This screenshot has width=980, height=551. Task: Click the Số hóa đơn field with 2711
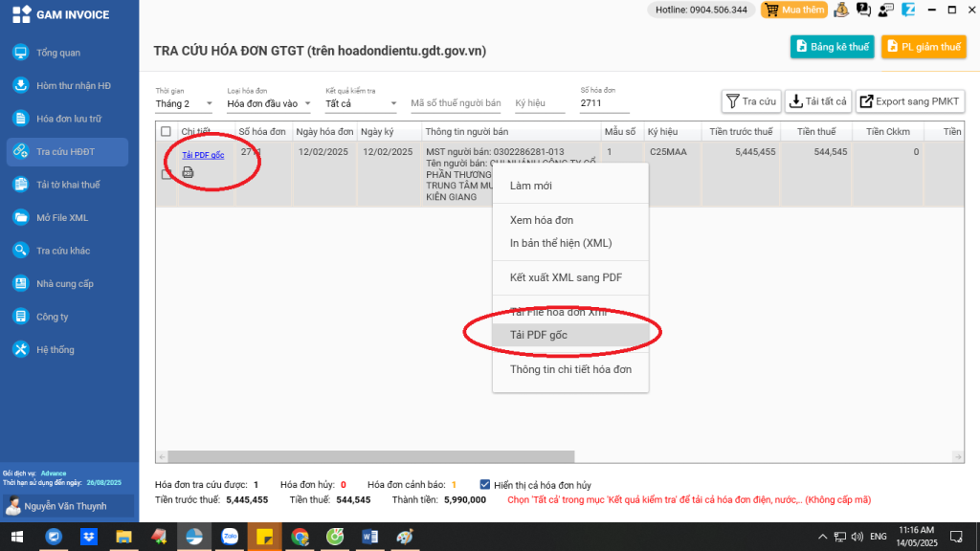click(x=605, y=103)
